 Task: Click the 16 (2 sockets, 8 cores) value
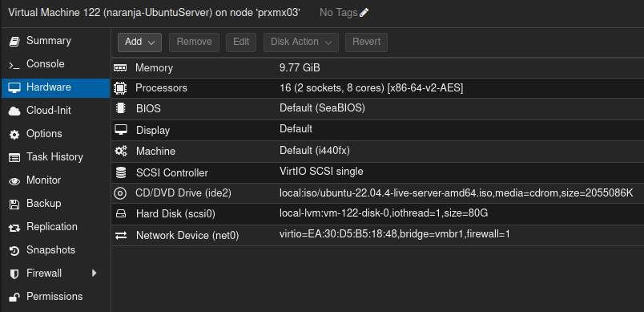[372, 88]
